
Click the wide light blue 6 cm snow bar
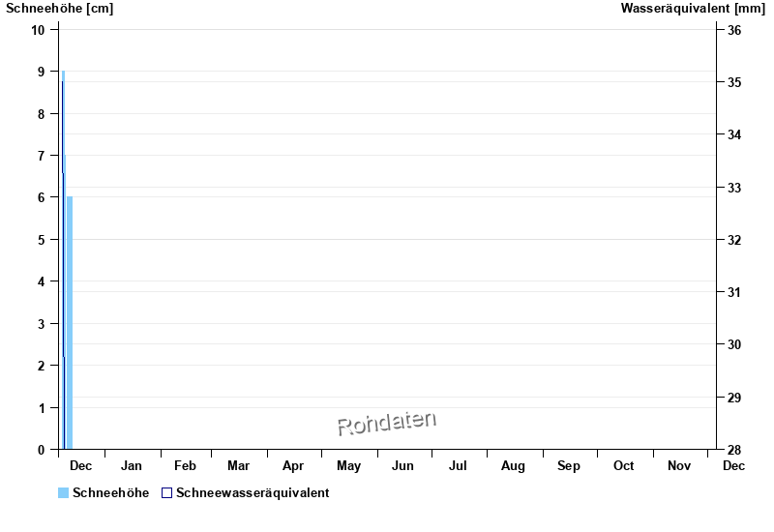(x=70, y=322)
